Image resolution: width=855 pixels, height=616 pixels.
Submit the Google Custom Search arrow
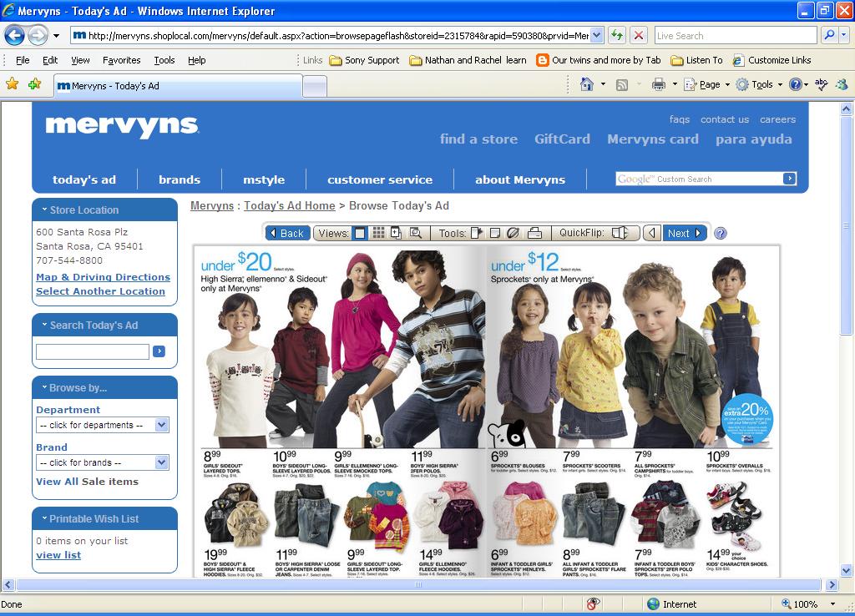pos(790,179)
